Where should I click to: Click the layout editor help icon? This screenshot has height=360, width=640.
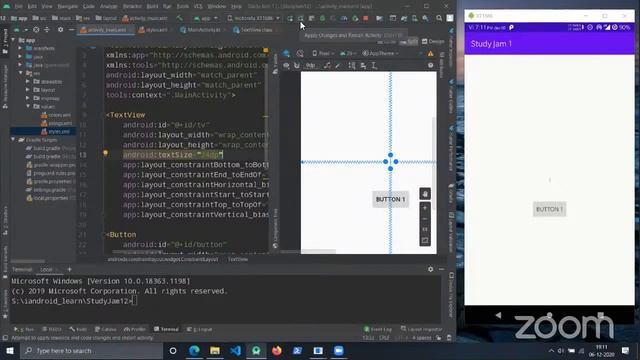pos(431,65)
